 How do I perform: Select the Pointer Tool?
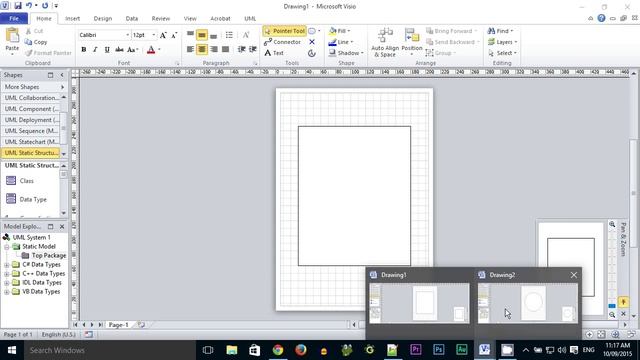284,31
